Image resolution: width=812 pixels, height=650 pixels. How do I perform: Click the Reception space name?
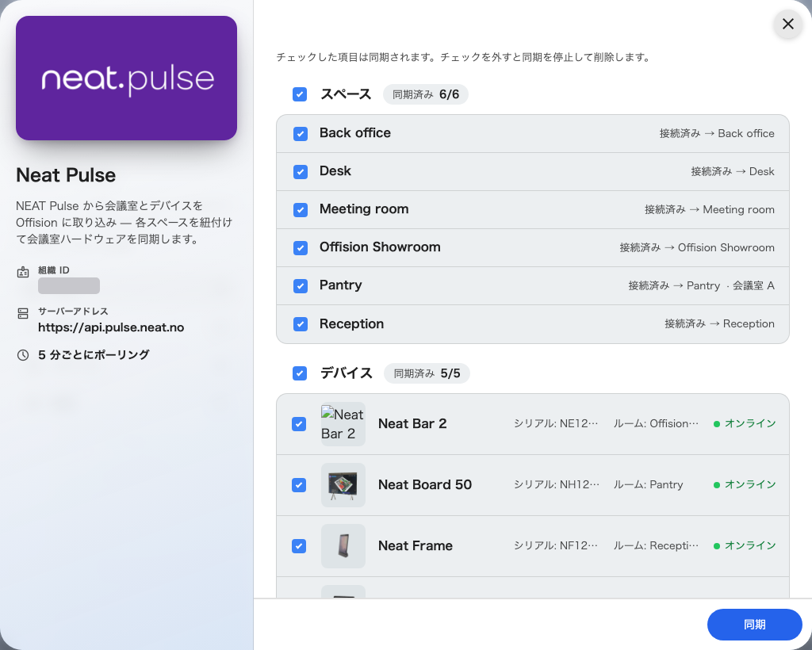pos(351,324)
